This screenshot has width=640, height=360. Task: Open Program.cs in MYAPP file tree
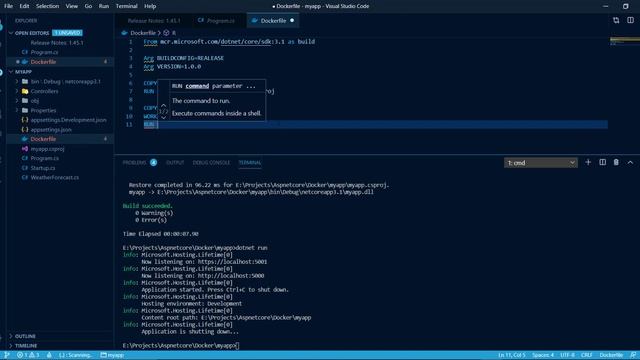coord(44,158)
